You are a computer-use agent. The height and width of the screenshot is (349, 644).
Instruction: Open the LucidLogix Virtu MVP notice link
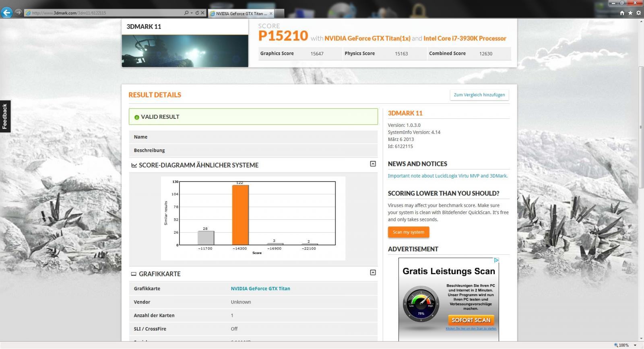(448, 176)
